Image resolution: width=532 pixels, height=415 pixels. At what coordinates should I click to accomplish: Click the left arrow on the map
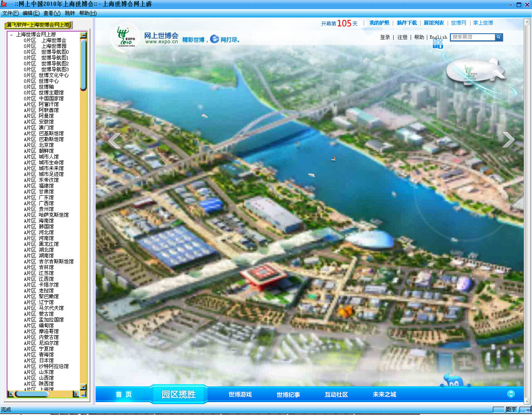114,141
